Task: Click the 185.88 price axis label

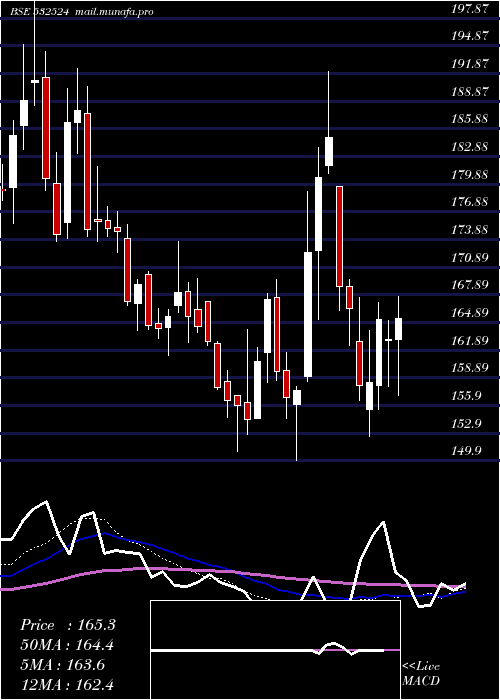Action: pos(469,120)
